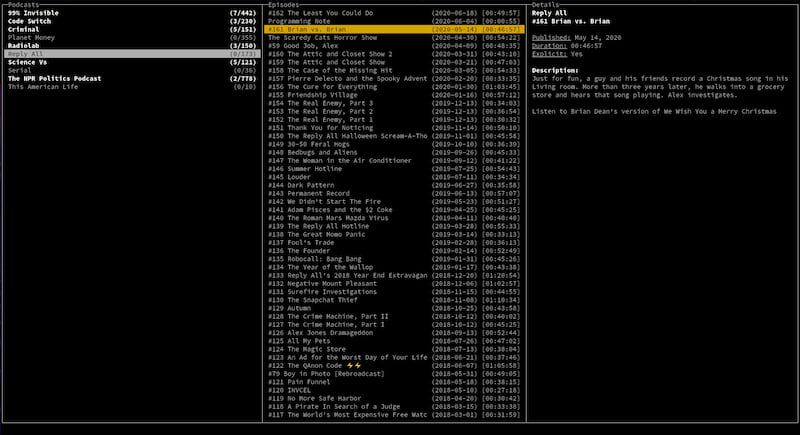Screen dimensions: 800x435
Task: Select the Planet Money podcast
Action: pyautogui.click(x=132, y=37)
